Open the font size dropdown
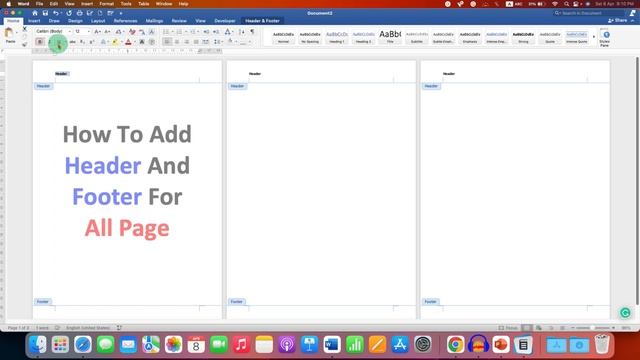640x360 pixels. point(89,31)
